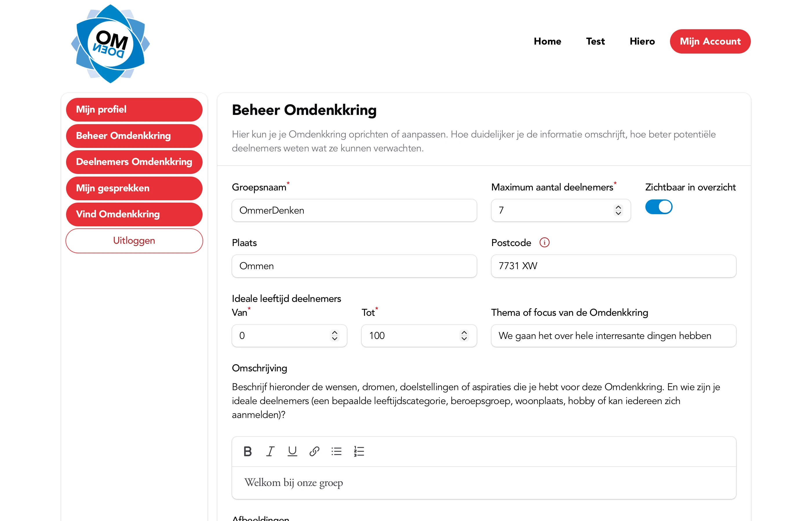Go to the Hiero navigation item

point(642,41)
